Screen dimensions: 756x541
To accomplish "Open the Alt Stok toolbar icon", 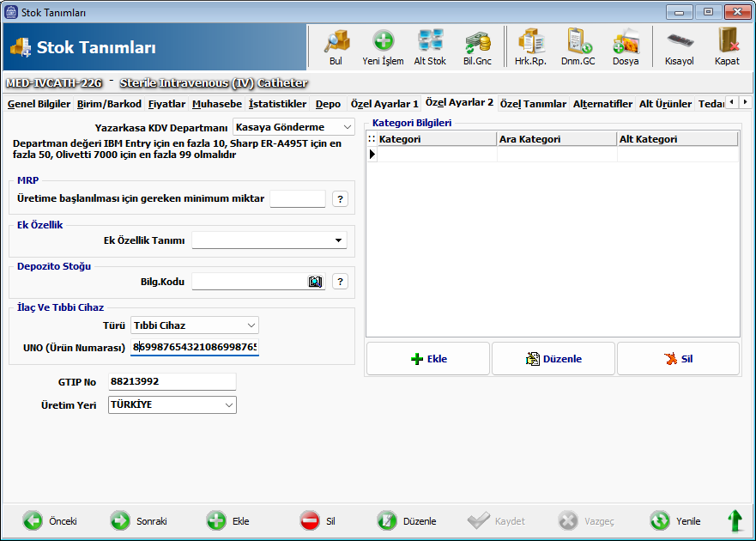I will pyautogui.click(x=430, y=46).
